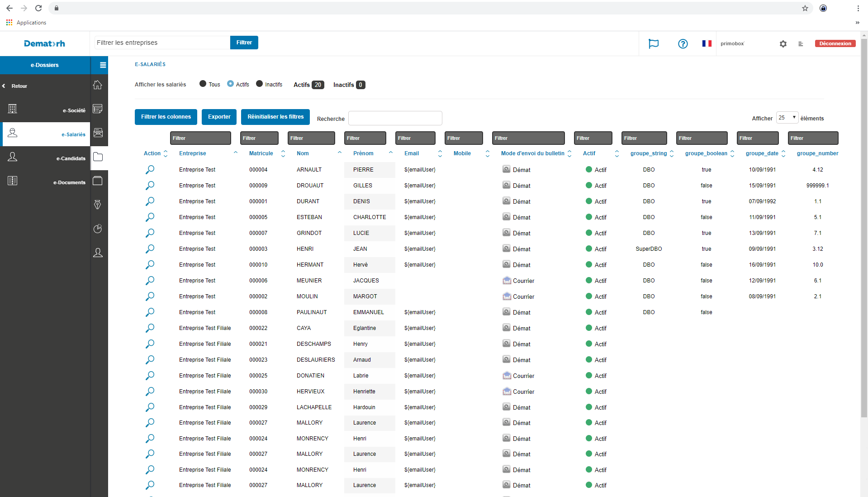View details with magnifier for HENRI row
The width and height of the screenshot is (868, 497).
(x=150, y=249)
